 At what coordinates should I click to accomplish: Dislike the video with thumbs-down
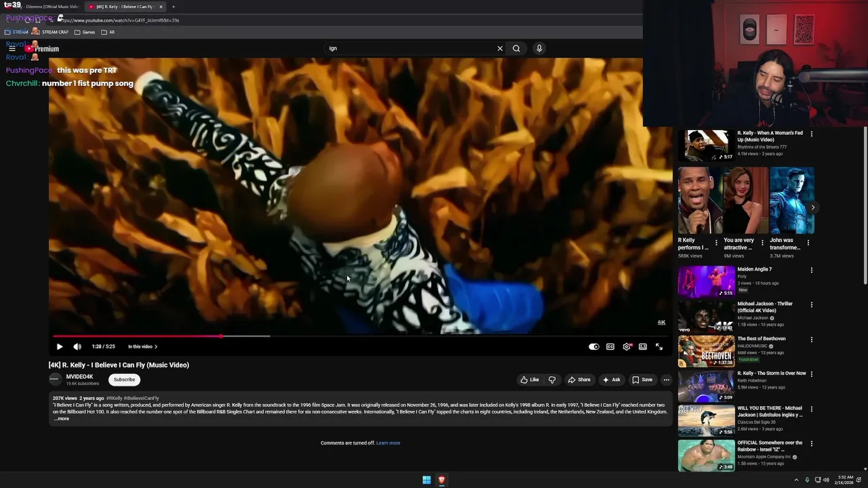click(552, 380)
